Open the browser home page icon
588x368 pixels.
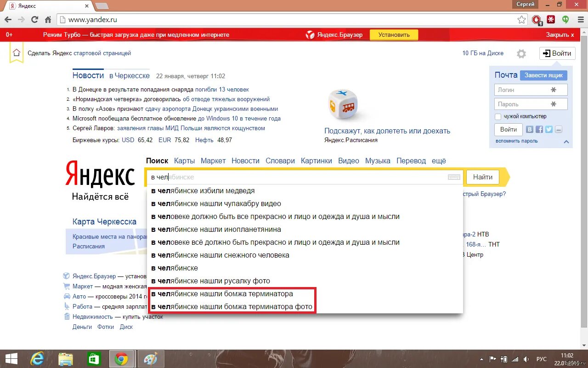[48, 20]
